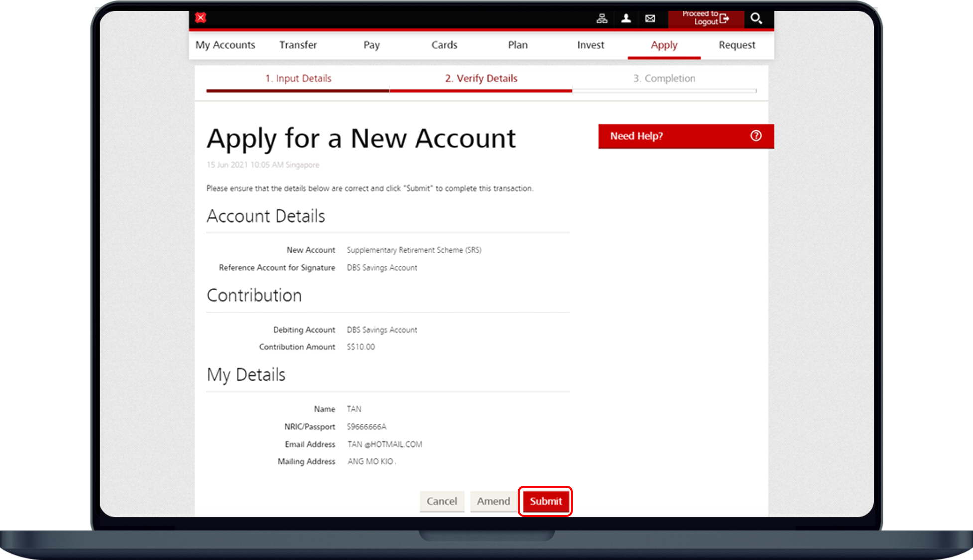The width and height of the screenshot is (973, 560).
Task: Open the Cards menu
Action: [x=444, y=45]
